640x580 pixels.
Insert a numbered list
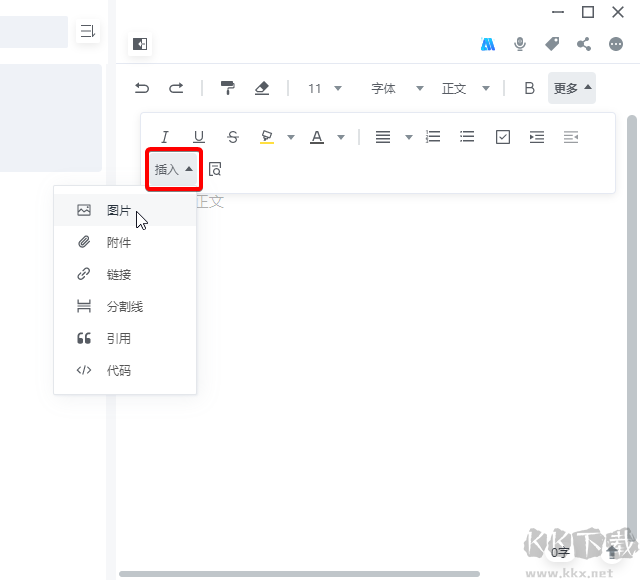pyautogui.click(x=433, y=137)
